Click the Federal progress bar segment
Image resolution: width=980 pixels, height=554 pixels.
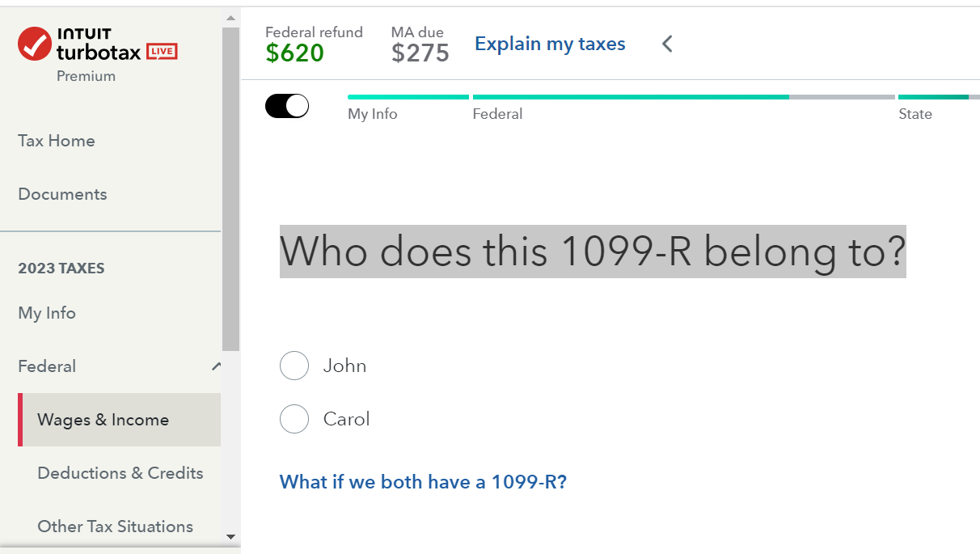(x=631, y=97)
